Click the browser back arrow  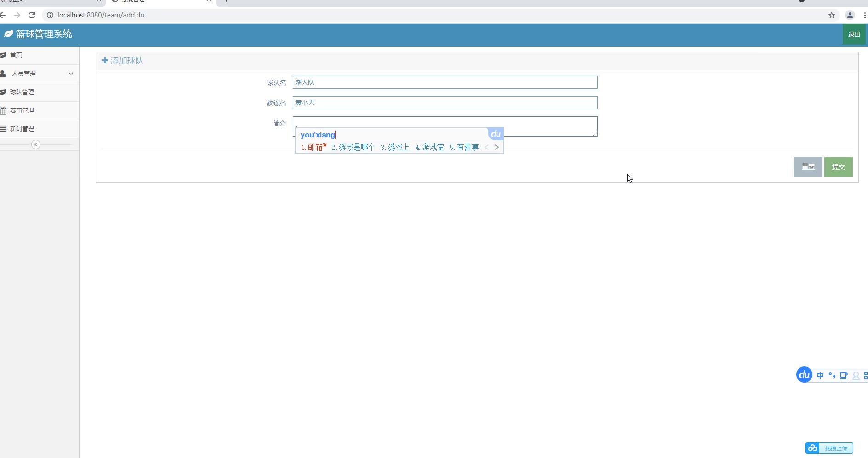3,15
